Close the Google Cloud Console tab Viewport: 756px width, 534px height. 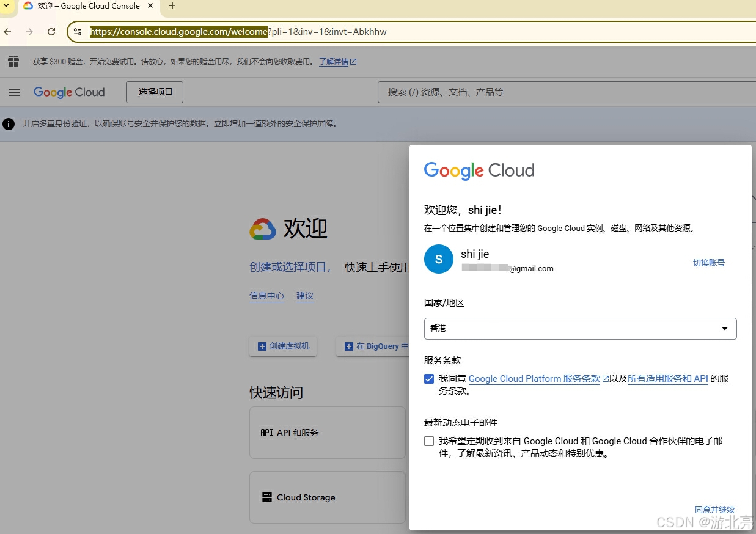click(150, 5)
